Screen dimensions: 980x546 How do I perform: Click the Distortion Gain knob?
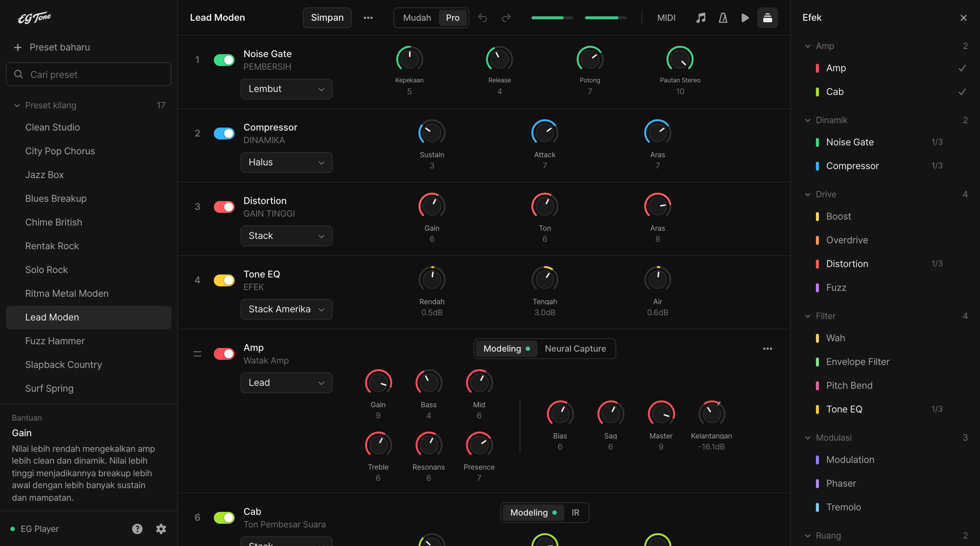(432, 206)
